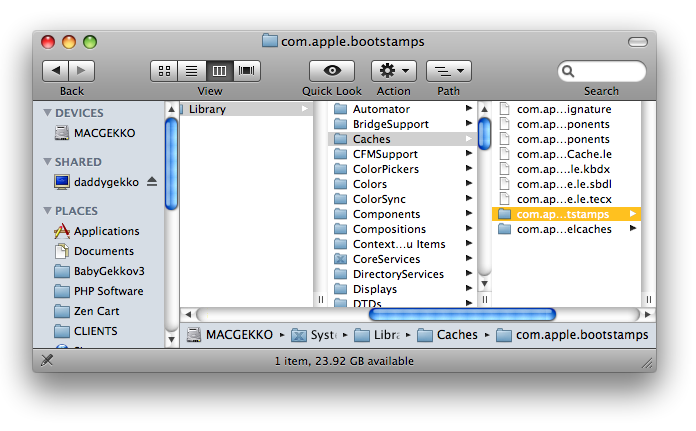Select the BridgeSupport folder

pyautogui.click(x=403, y=124)
